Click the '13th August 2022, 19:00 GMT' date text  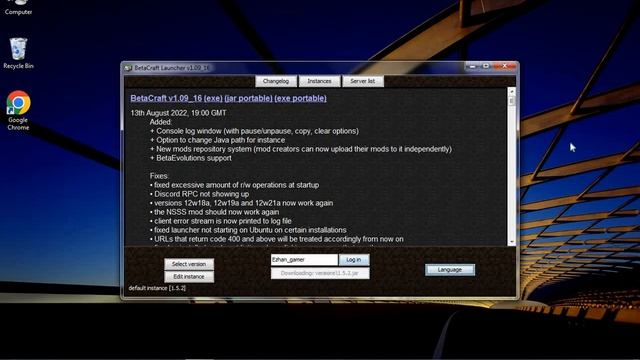tap(178, 113)
